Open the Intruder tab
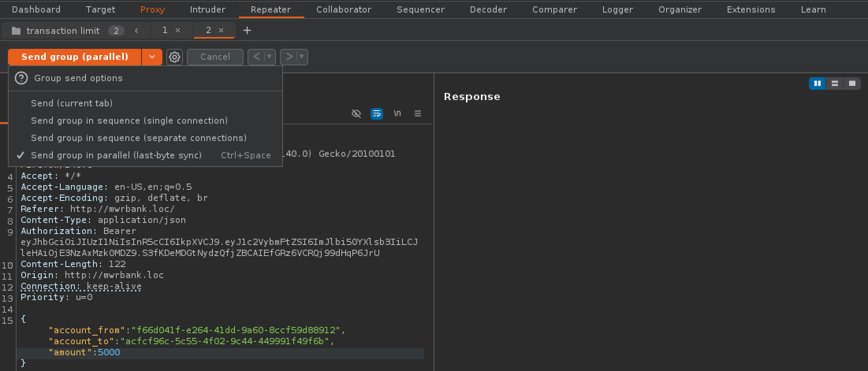The width and height of the screenshot is (868, 371). point(207,9)
